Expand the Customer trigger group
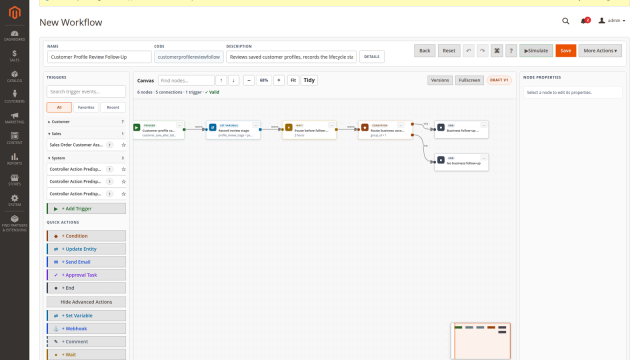This screenshot has height=360, width=640. (86, 122)
